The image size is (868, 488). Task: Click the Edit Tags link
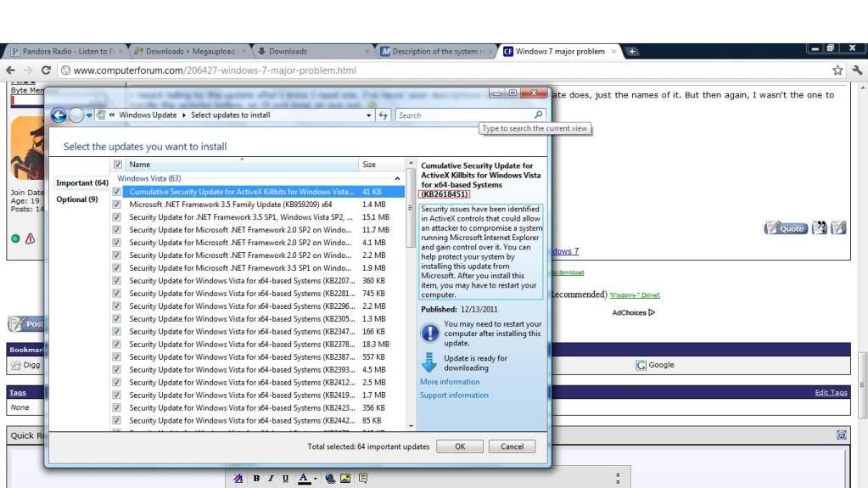831,392
